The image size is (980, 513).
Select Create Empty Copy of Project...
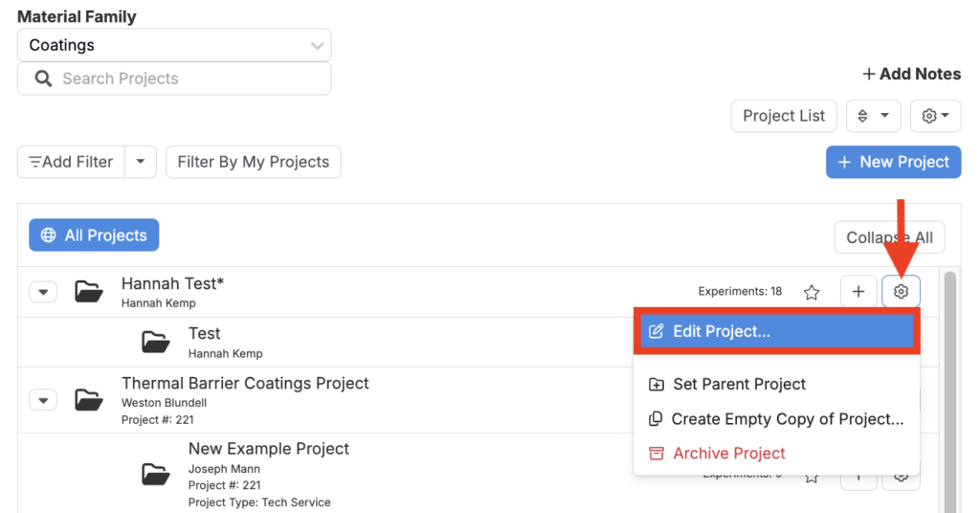[776, 418]
